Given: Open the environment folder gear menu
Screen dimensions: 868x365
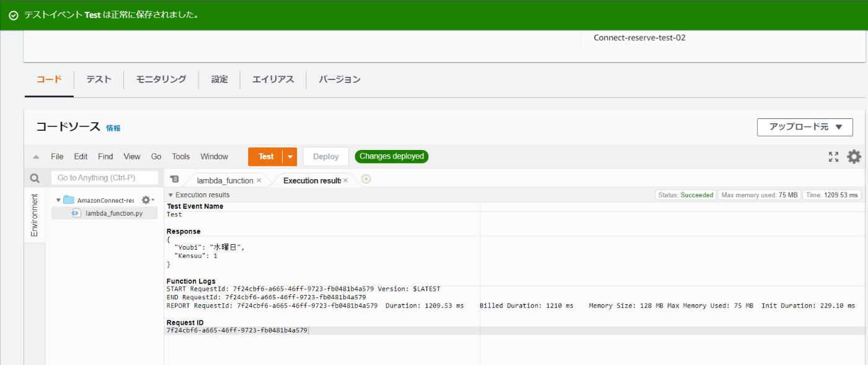Looking at the screenshot, I should coord(148,200).
